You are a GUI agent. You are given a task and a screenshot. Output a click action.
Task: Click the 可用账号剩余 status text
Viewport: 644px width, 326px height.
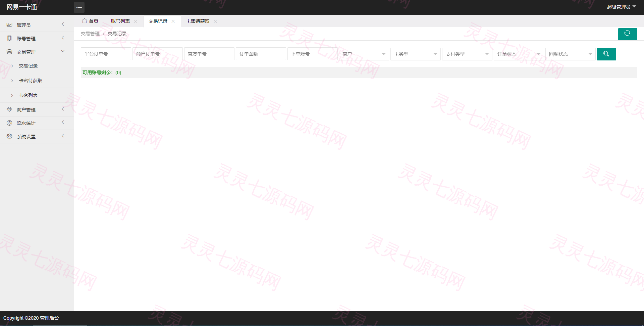pos(102,73)
